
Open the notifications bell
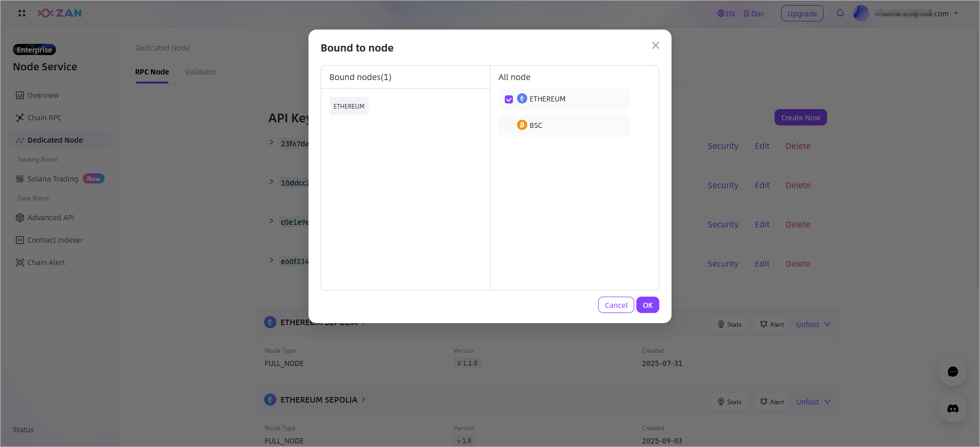[840, 13]
